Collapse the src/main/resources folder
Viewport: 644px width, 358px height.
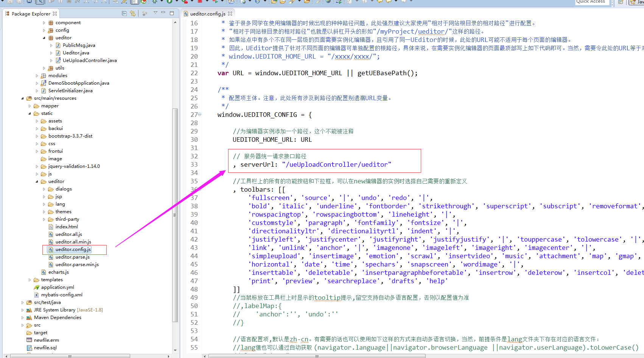coord(22,98)
